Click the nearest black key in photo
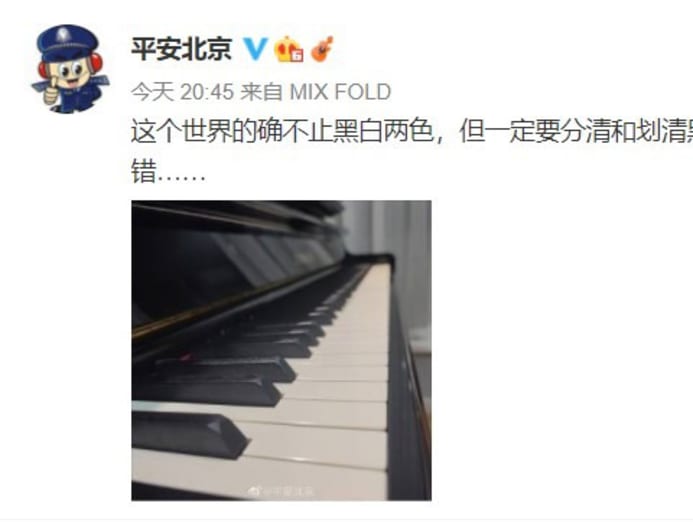The height and width of the screenshot is (523, 693). tap(190, 434)
